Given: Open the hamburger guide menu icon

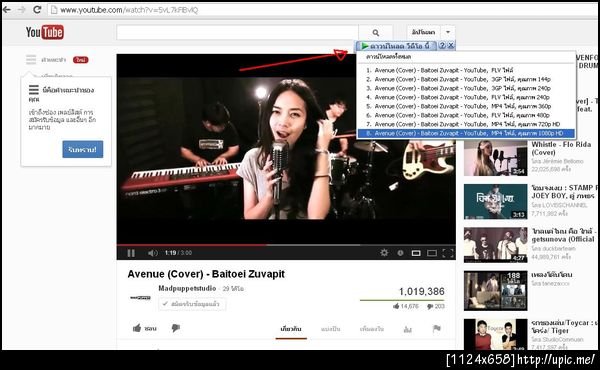Looking at the screenshot, I should [31, 60].
